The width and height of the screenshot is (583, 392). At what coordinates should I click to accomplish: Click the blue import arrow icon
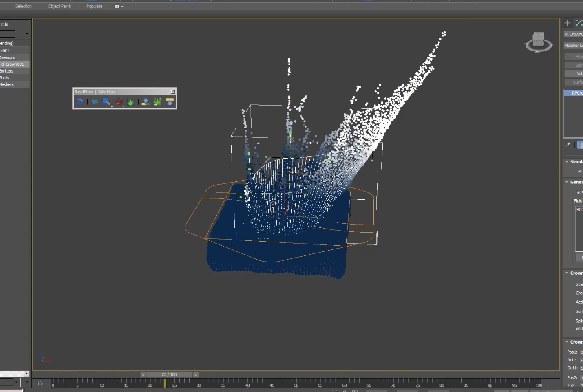click(145, 101)
